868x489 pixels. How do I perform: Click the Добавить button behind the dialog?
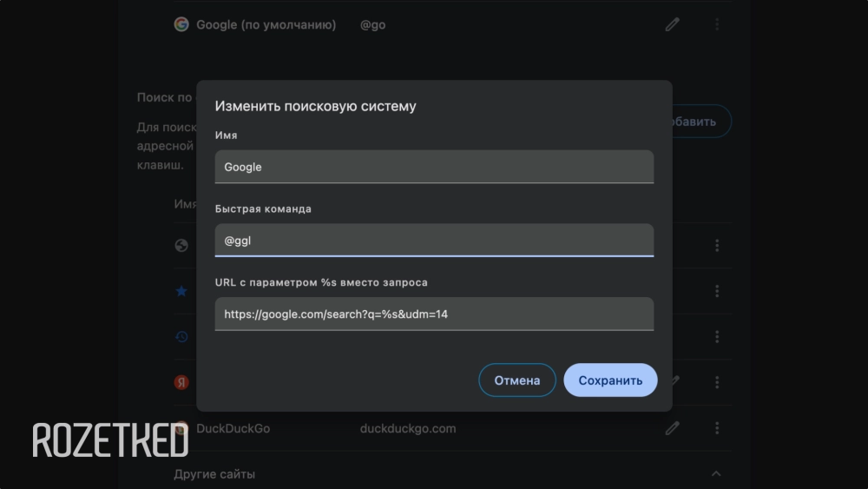click(x=701, y=122)
